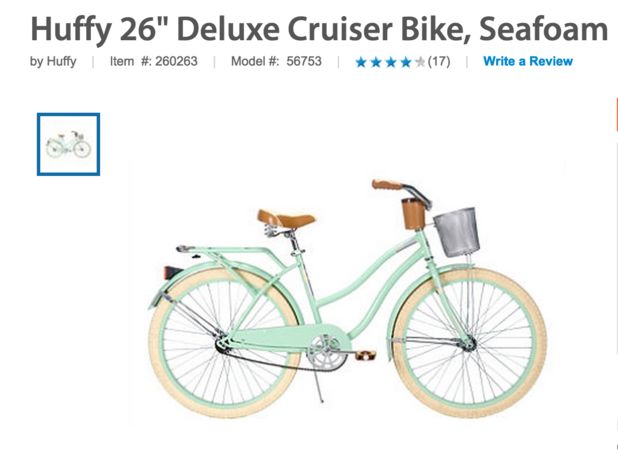Click the brown saddle seat in the product image
Viewport: 618px width, 475px height.
(286, 219)
